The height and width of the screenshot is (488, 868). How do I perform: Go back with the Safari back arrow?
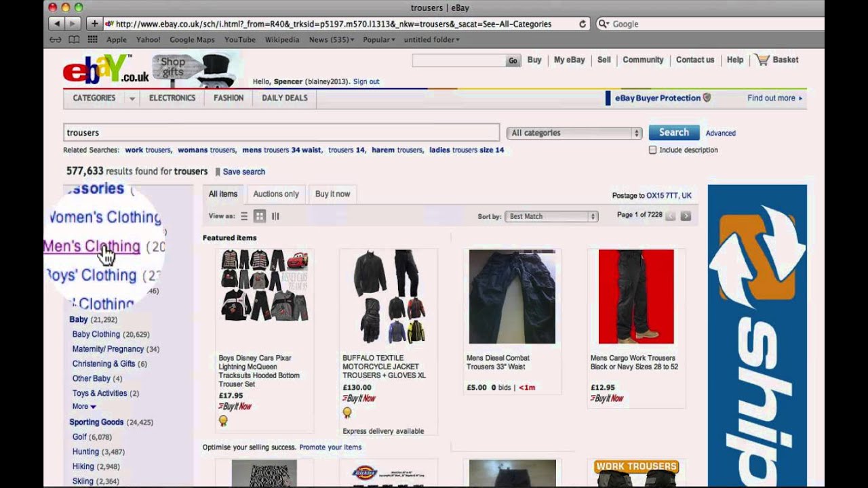coord(57,24)
